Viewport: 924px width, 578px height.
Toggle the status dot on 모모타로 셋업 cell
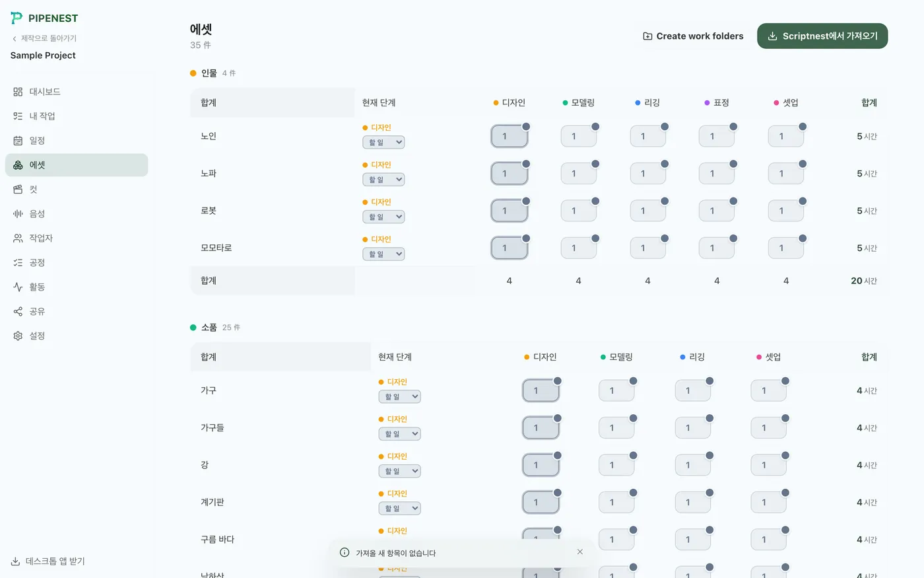tap(803, 238)
